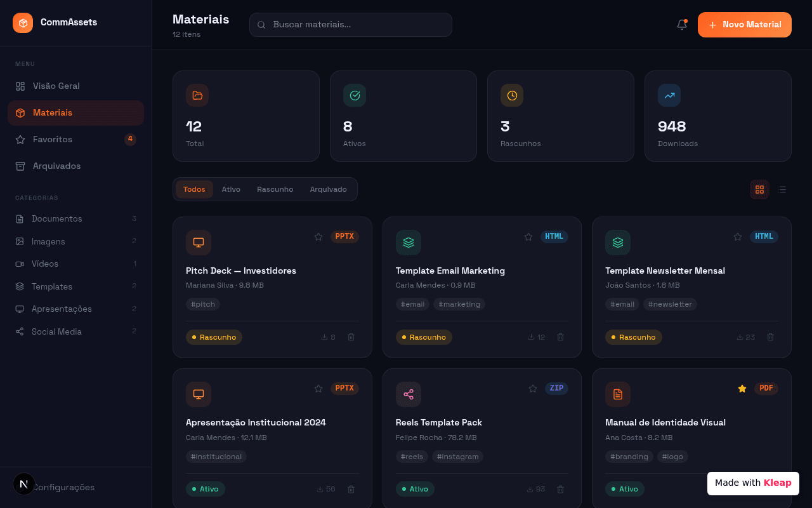Click Pitch Deck presentation type icon

[199, 243]
